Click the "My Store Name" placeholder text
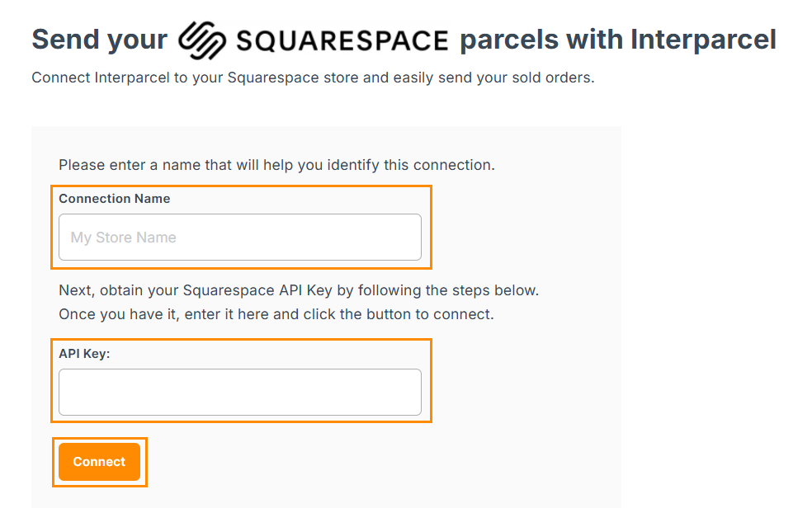 [124, 238]
